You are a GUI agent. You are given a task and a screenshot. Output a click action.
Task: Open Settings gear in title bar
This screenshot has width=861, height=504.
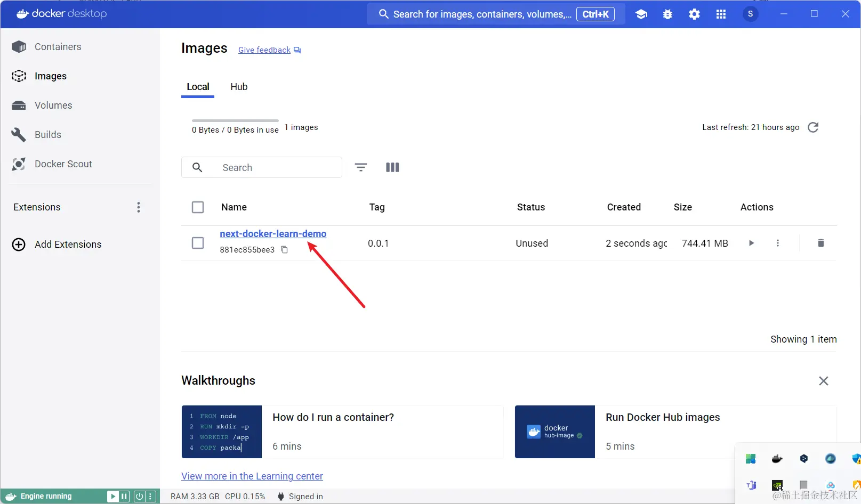[x=694, y=14]
